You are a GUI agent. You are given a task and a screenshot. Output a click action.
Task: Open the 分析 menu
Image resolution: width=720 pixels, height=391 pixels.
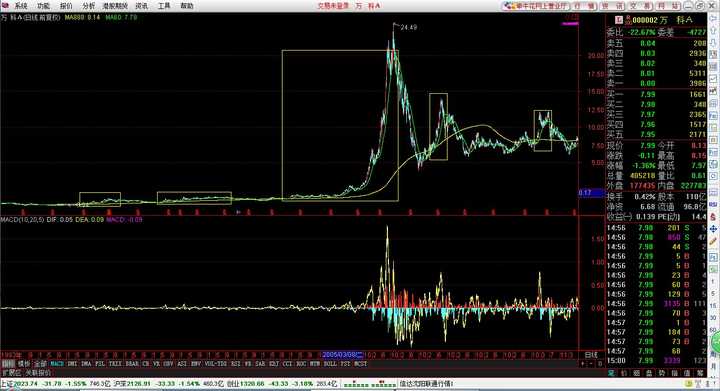(x=89, y=6)
